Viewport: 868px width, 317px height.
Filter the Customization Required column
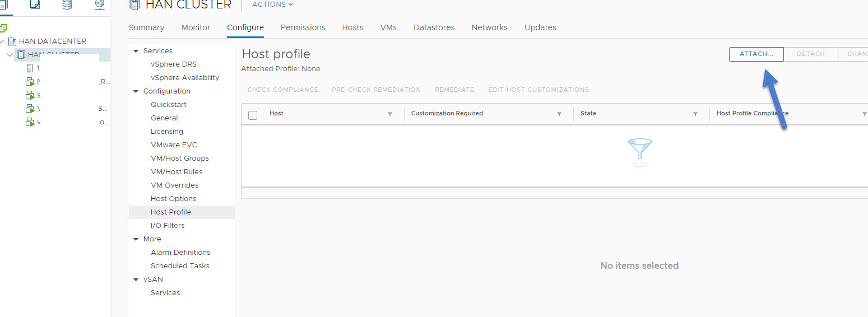click(x=559, y=114)
